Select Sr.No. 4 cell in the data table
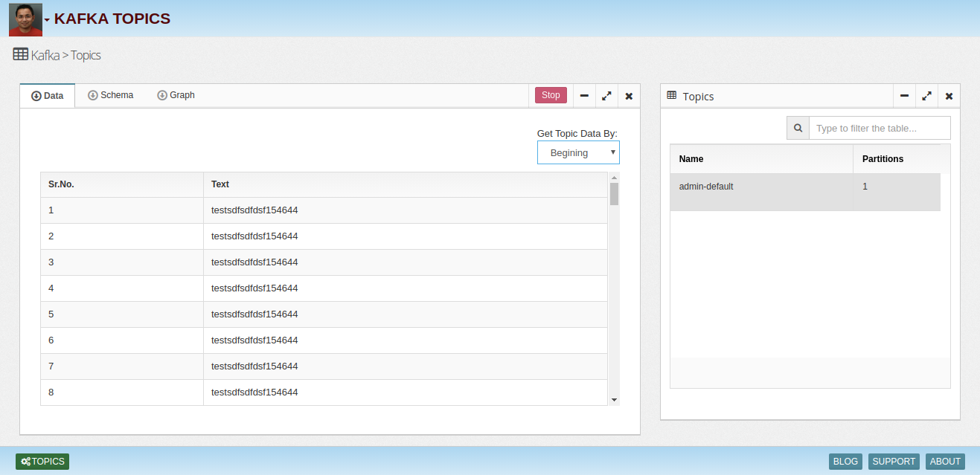The width and height of the screenshot is (980, 475). pos(122,288)
